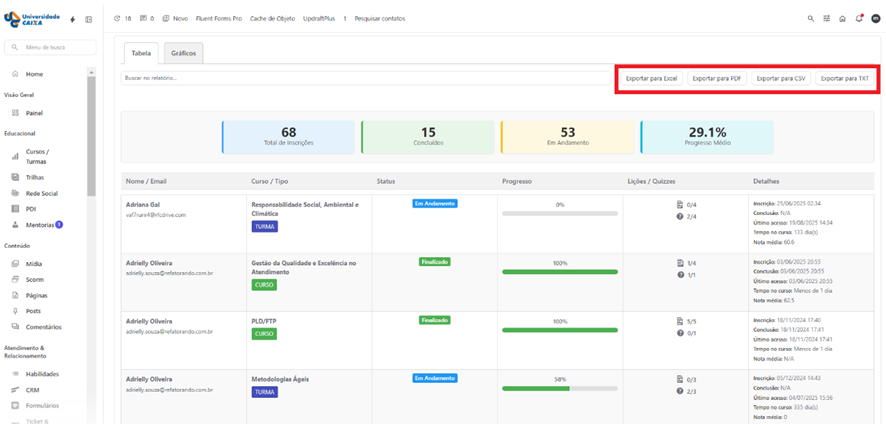Export the report to CSV
886x424 pixels.
[781, 78]
